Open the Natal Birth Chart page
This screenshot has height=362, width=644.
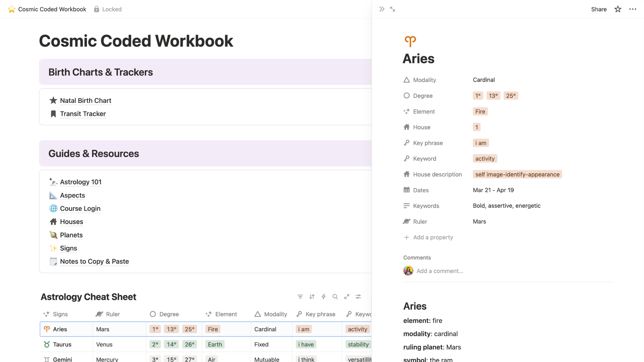[x=85, y=100]
